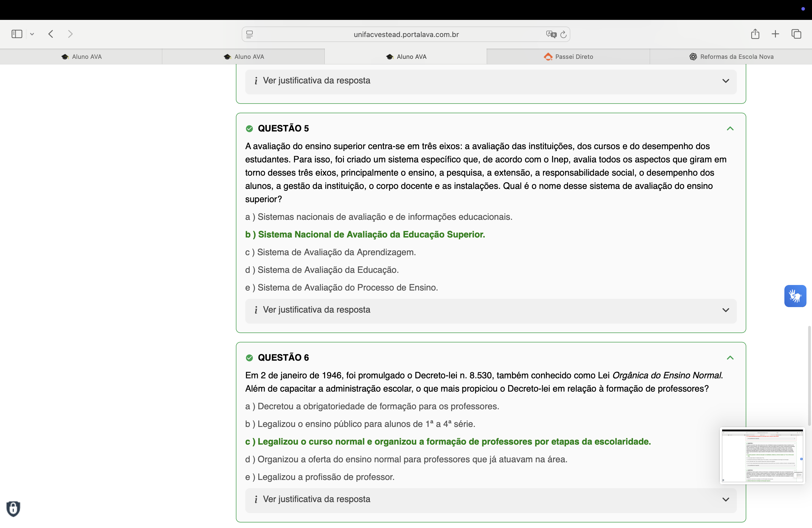Expand the top Ver justificativa da resposta panel
Image resolution: width=812 pixels, height=528 pixels.
tap(491, 81)
